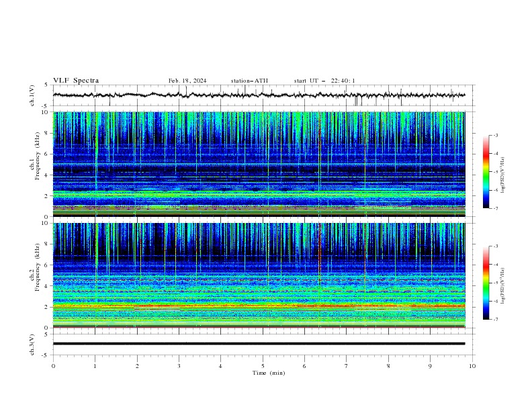532x411 pixels.
Task: Click the lower PSD color scale bar
Action: pyautogui.click(x=486, y=283)
